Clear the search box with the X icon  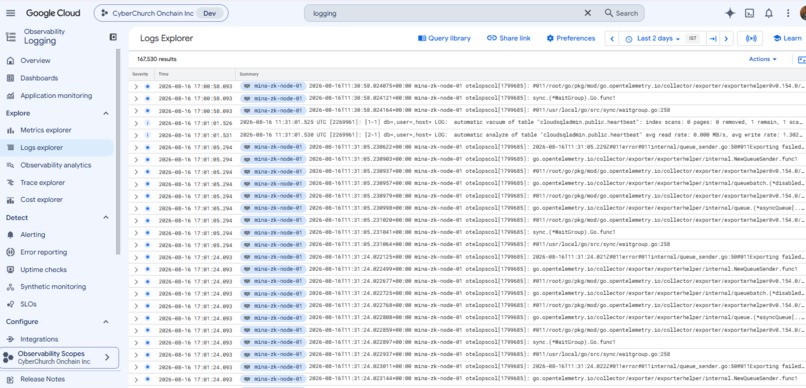point(588,13)
